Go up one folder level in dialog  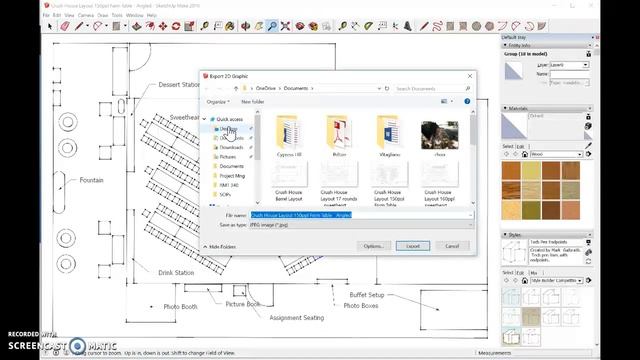pyautogui.click(x=236, y=89)
